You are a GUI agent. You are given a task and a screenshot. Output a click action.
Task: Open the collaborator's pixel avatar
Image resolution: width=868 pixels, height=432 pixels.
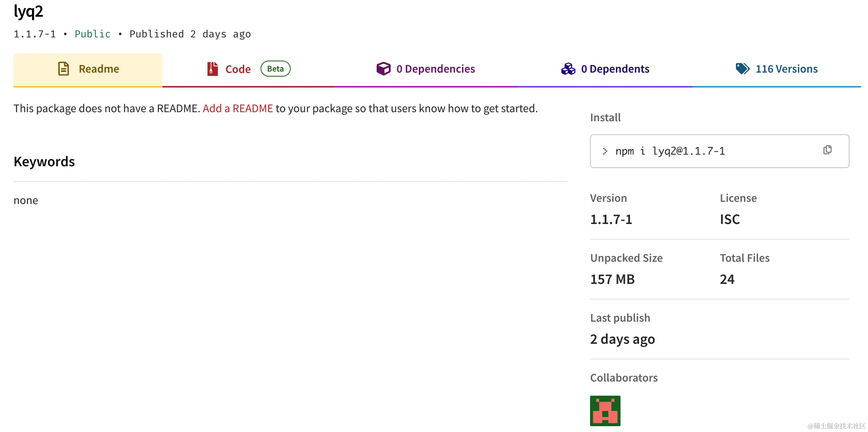click(x=605, y=411)
